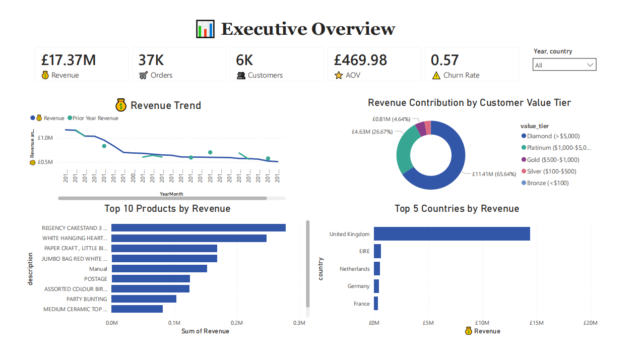Click the Netherlands revenue bar
The image size is (644, 352).
click(x=377, y=269)
